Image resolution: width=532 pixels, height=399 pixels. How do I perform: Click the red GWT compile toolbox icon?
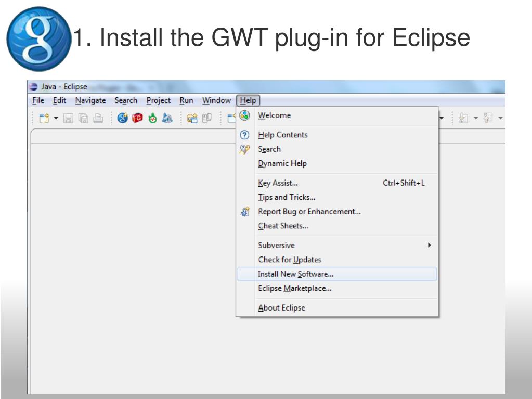137,119
